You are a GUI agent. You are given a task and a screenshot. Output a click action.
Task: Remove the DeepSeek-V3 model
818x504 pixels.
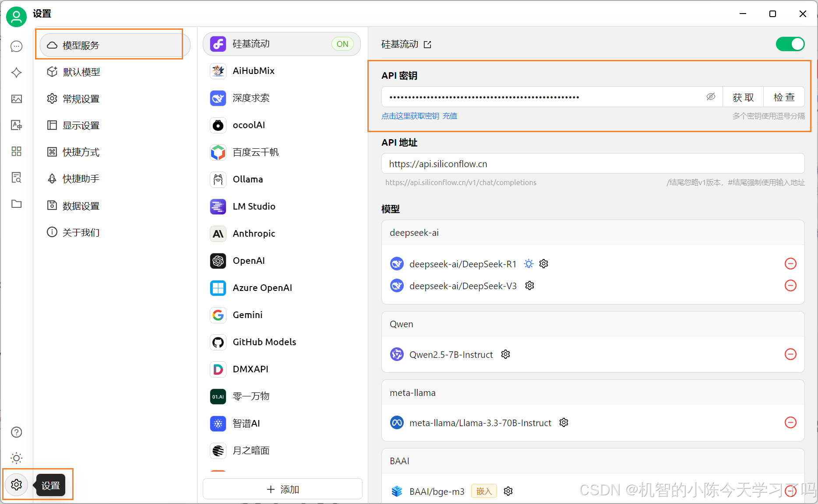pos(790,286)
